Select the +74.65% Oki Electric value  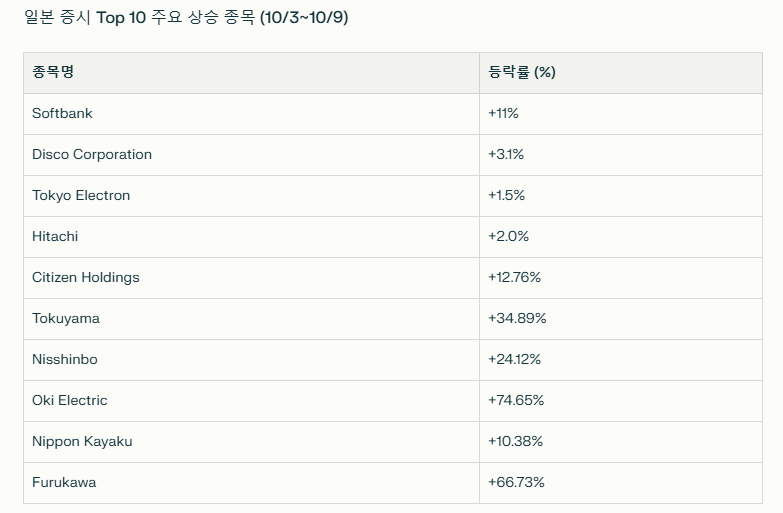516,400
